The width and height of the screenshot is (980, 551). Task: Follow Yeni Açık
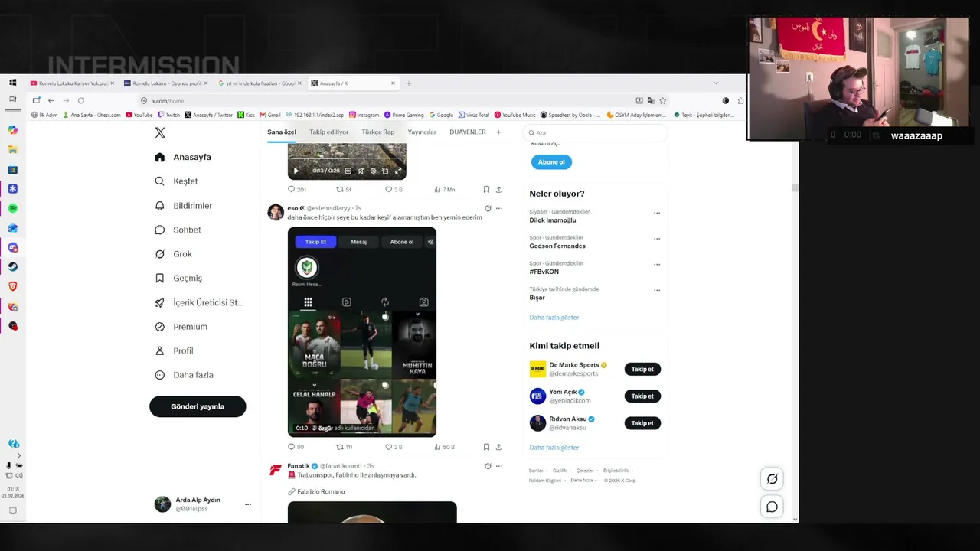click(642, 396)
